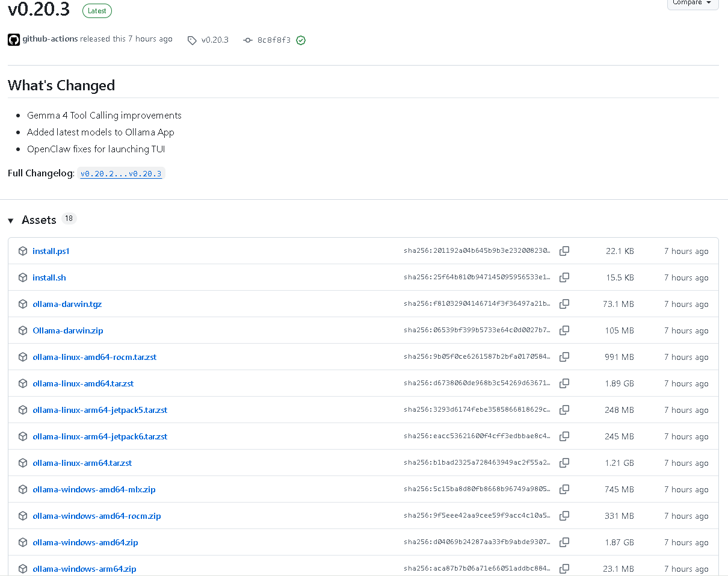Download ollama-linux-amd64.tar.zst

pos(83,383)
